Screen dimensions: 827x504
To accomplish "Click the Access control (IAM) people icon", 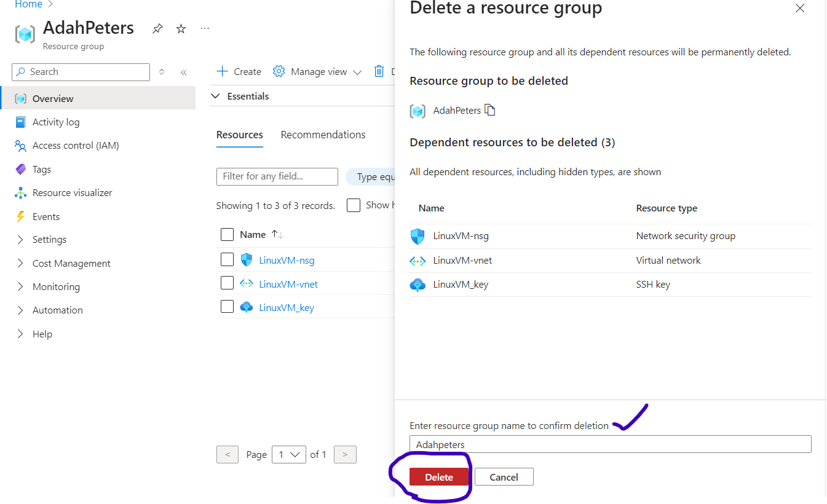I will [21, 146].
